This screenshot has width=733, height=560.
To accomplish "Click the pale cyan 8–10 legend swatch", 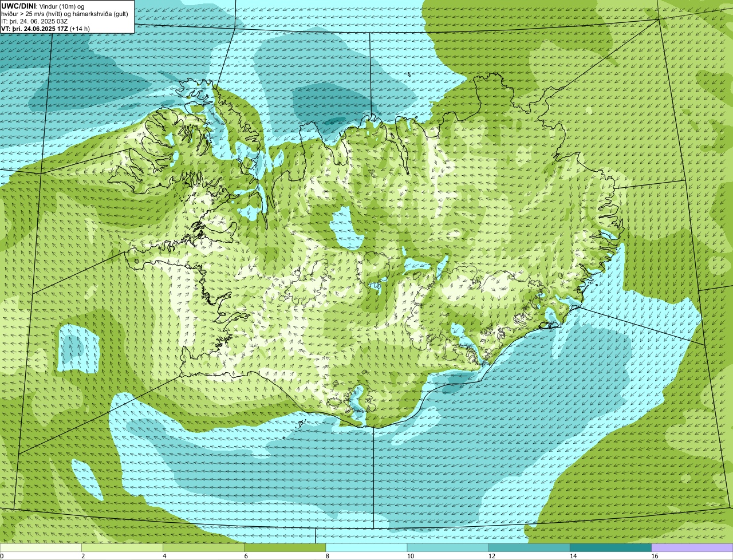I will [x=366, y=548].
